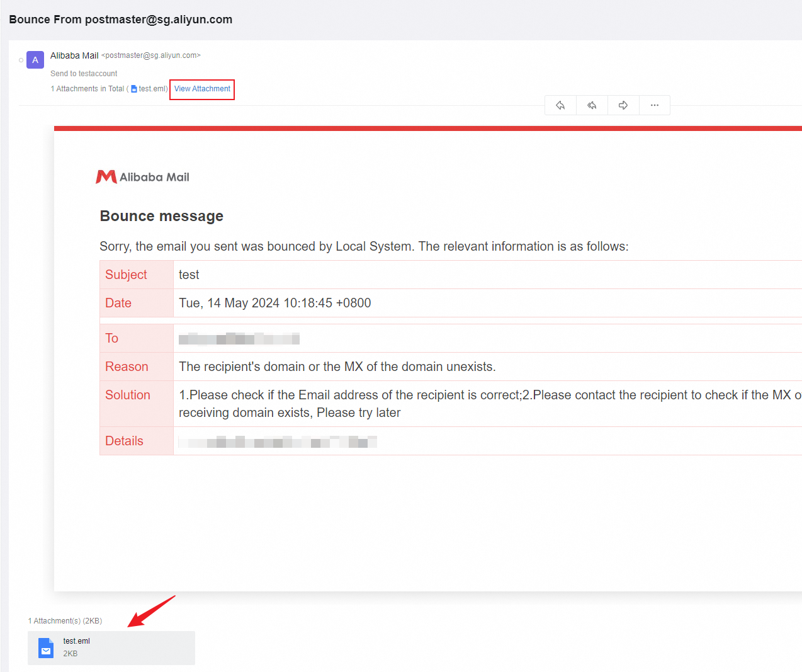Click the 'Details' row label
802x672 pixels.
(124, 441)
